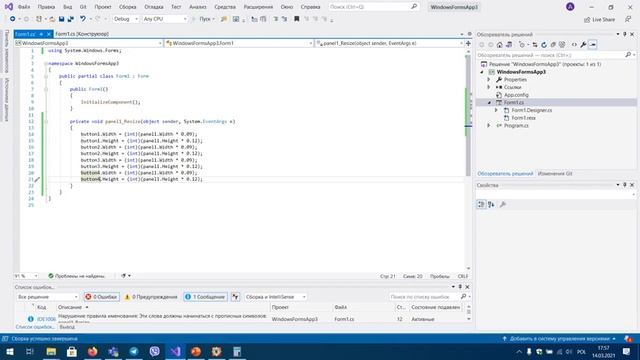The image size is (640, 360).
Task: Click the split editor plus icon
Action: click(468, 43)
